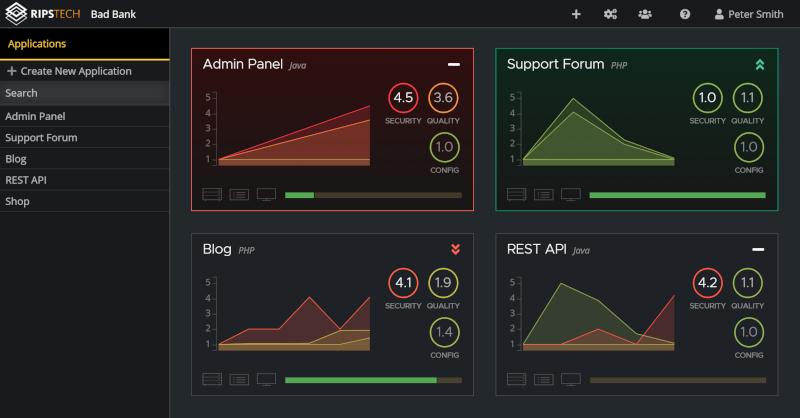The height and width of the screenshot is (418, 800).
Task: Click Blog monitor icon
Action: click(266, 379)
